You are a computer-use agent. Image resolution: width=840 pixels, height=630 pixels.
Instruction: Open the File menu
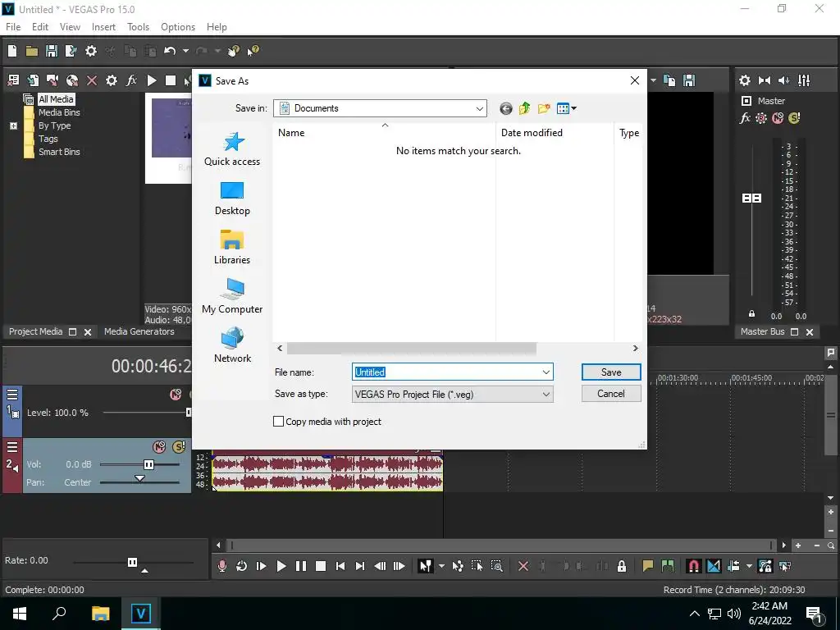coord(13,27)
